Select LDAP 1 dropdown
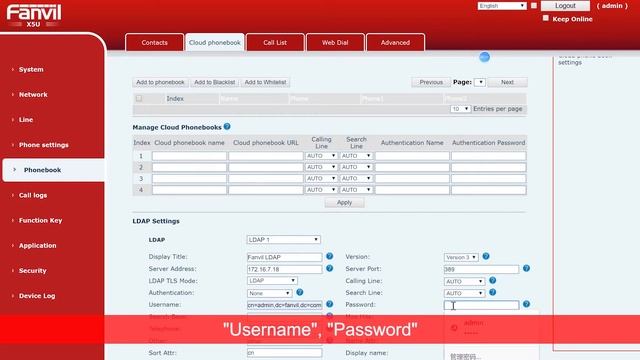 283,240
